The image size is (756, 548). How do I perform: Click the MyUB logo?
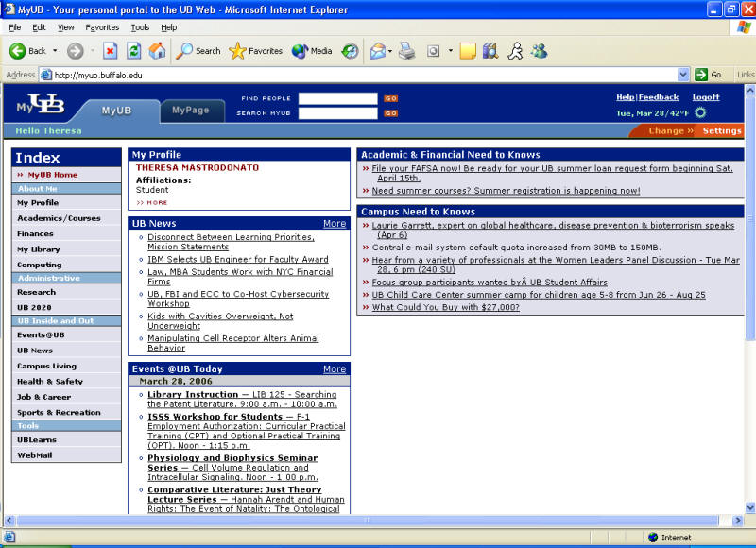click(41, 104)
